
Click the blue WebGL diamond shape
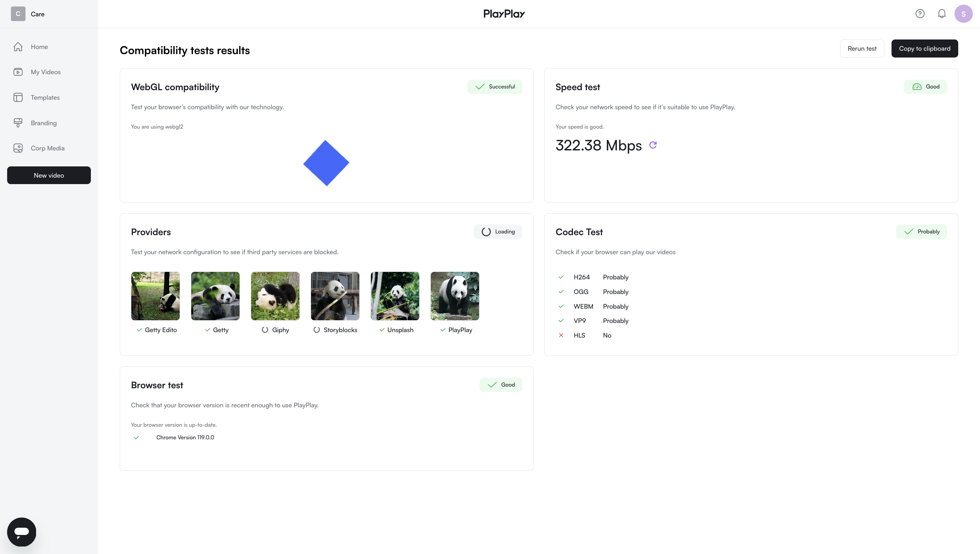[326, 163]
